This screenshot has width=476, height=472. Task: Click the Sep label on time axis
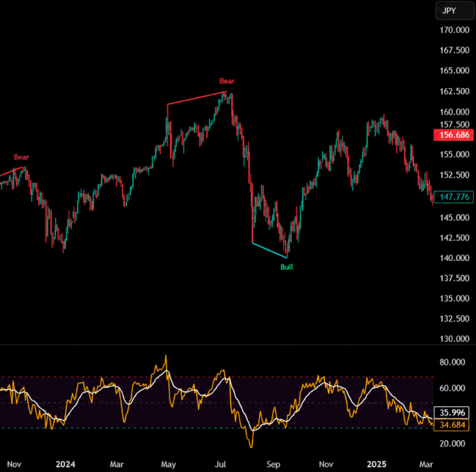pos(273,464)
